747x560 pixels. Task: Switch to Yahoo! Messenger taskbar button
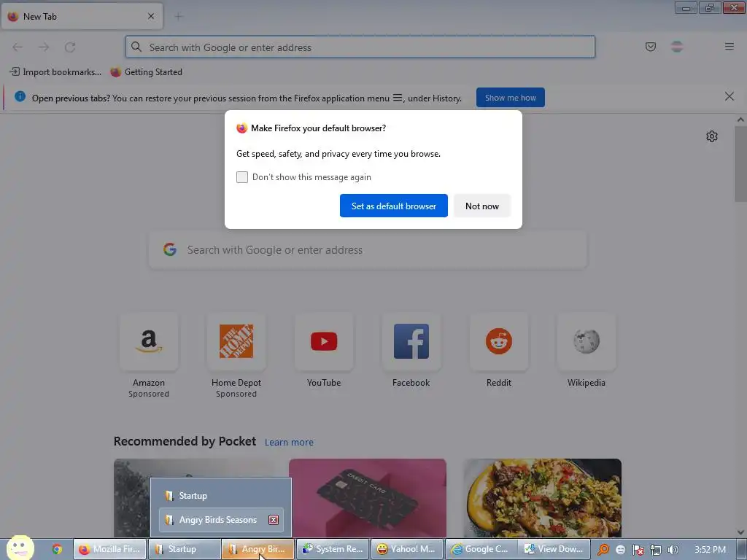tap(407, 549)
